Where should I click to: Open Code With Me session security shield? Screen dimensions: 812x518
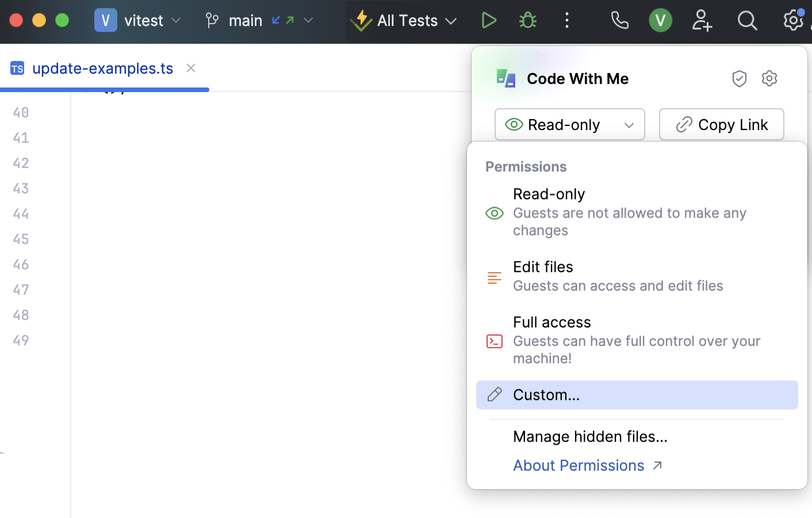coord(740,78)
